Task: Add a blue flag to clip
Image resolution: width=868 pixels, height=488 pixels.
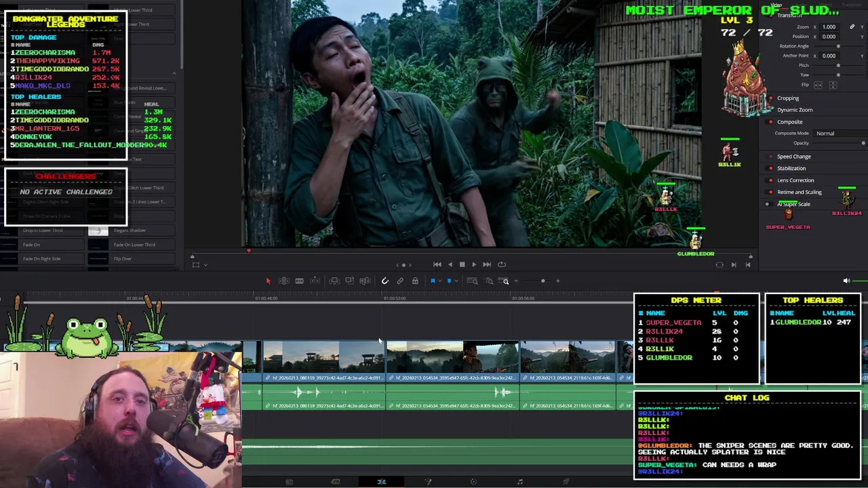Action: (x=433, y=281)
